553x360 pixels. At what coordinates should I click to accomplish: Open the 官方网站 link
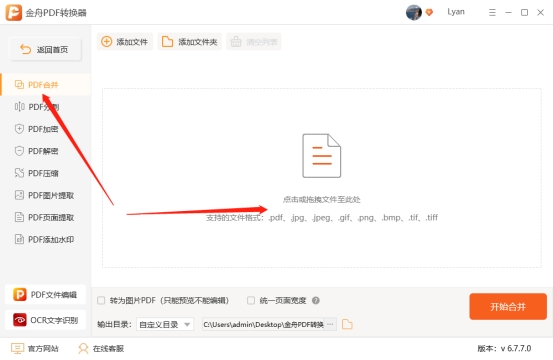click(35, 348)
